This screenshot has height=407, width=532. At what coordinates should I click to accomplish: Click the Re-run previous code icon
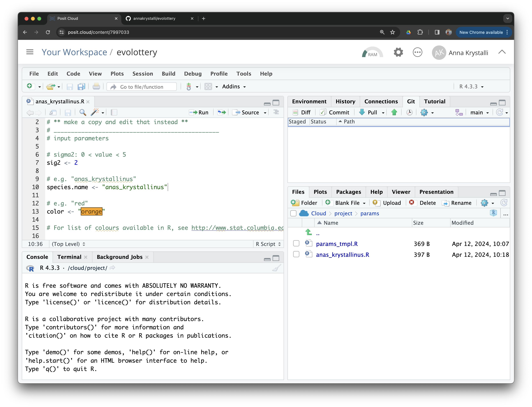(221, 112)
